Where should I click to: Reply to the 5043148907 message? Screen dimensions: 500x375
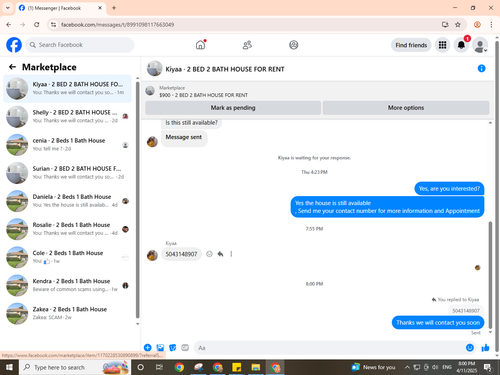[x=220, y=254]
